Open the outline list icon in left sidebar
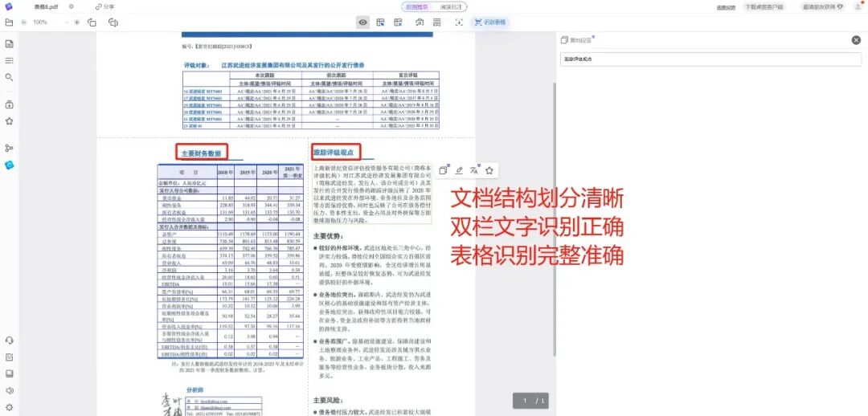This screenshot has width=868, height=416. (9, 60)
